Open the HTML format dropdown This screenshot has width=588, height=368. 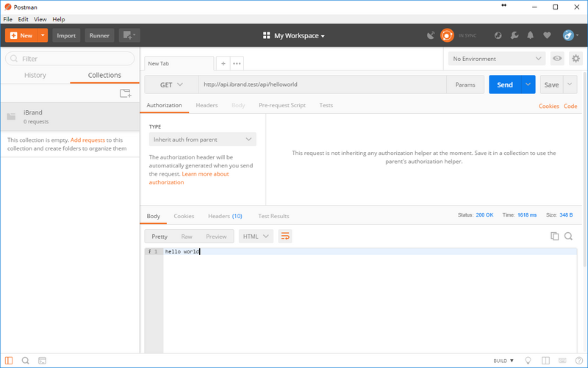256,236
